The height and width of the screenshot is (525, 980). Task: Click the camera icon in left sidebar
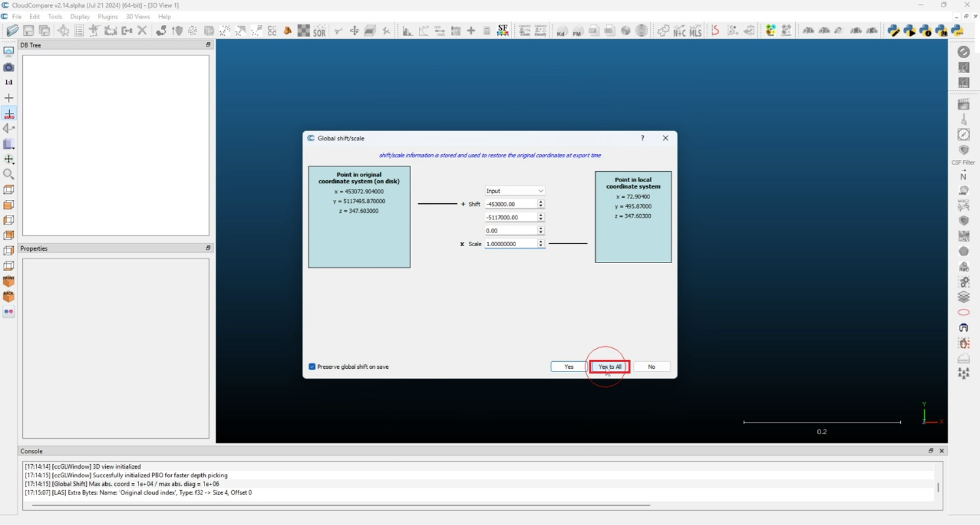(8, 67)
